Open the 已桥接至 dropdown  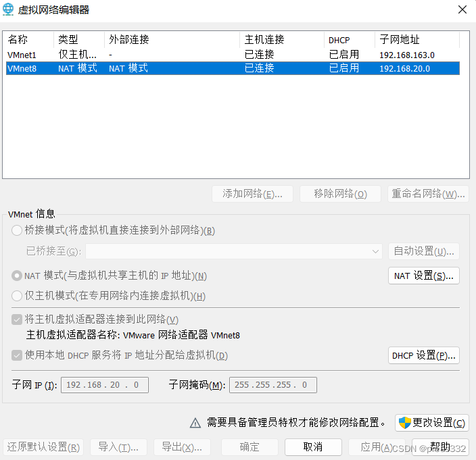[234, 251]
